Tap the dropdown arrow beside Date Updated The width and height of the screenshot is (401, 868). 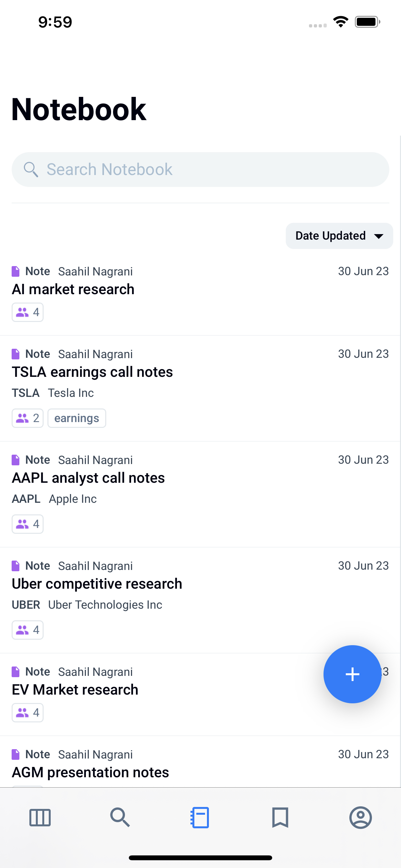coord(379,236)
